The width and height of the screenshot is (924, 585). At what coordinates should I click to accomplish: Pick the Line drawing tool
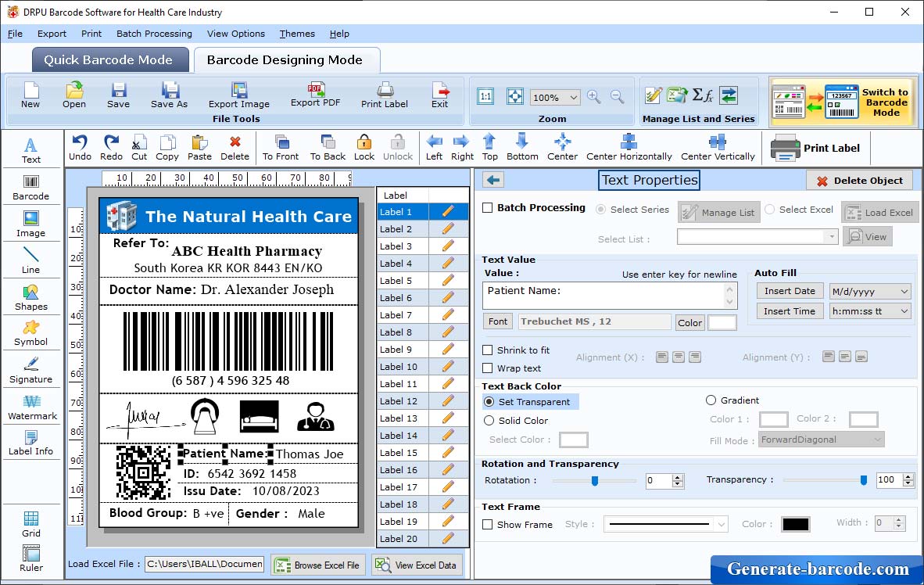pyautogui.click(x=31, y=260)
